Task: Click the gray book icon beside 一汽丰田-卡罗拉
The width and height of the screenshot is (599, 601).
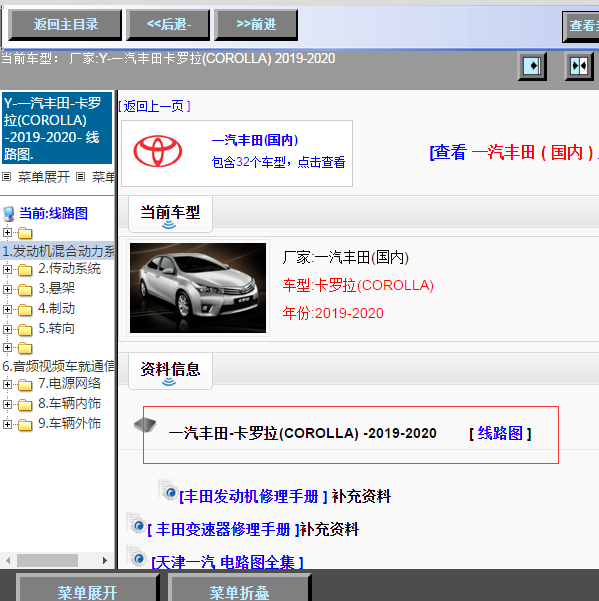Action: click(145, 424)
